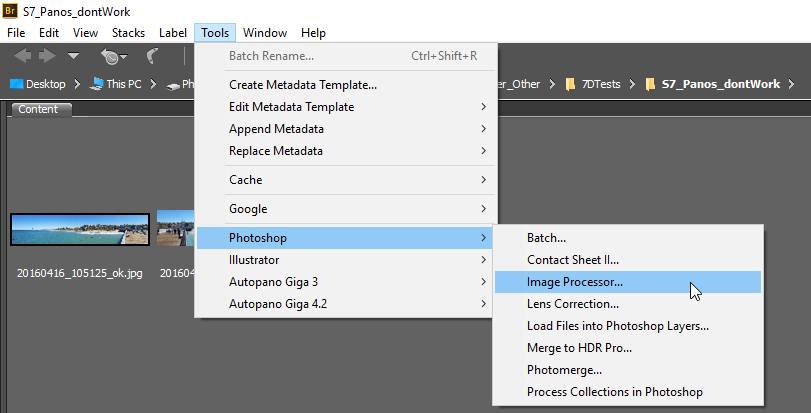
Task: Choose Load Files into Photoshop Layers...
Action: [x=628, y=326]
